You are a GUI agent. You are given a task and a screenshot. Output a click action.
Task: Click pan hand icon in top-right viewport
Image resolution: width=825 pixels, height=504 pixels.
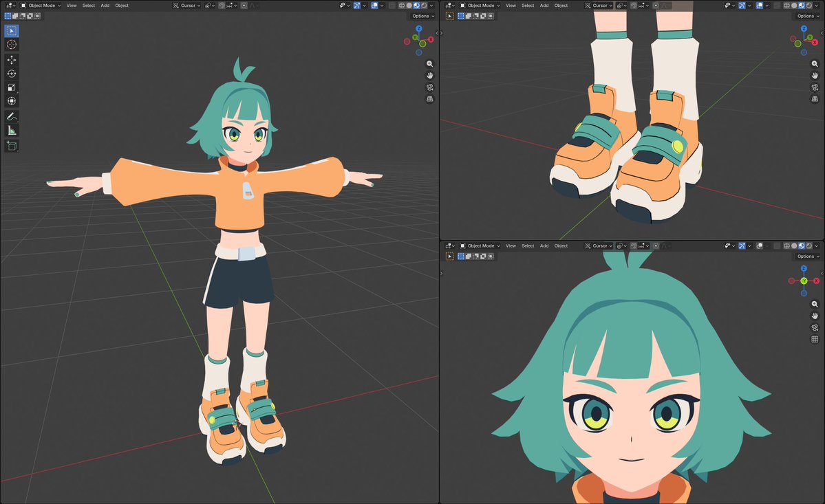815,75
